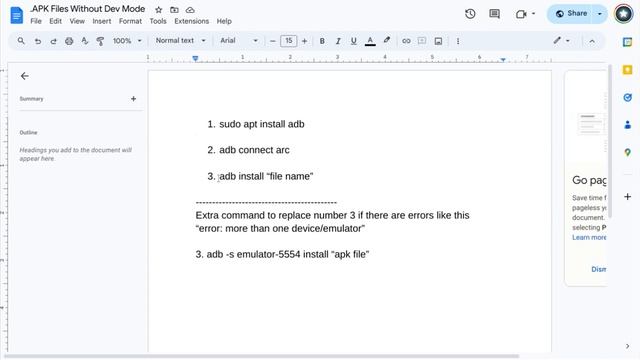Run spelling and grammar check
This screenshot has height=360, width=640.
[84, 41]
